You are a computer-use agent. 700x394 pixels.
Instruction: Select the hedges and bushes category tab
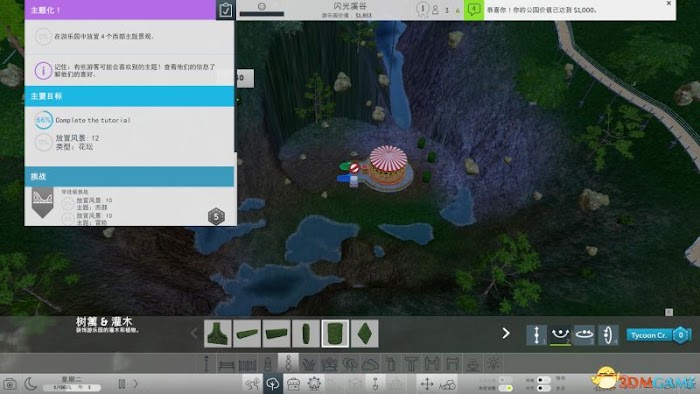(288, 363)
